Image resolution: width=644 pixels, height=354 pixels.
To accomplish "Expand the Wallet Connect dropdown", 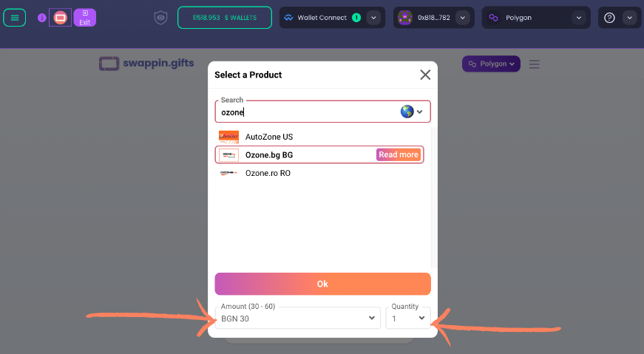I will click(x=373, y=18).
